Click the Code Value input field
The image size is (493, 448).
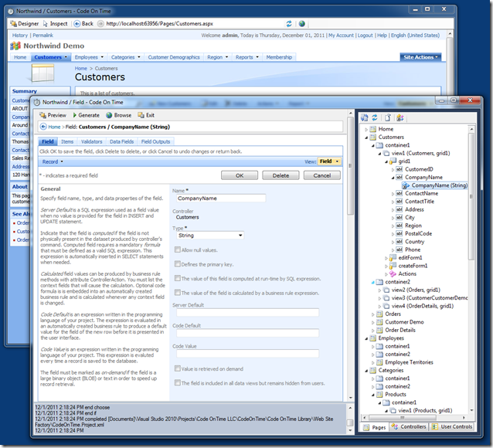pos(247,354)
